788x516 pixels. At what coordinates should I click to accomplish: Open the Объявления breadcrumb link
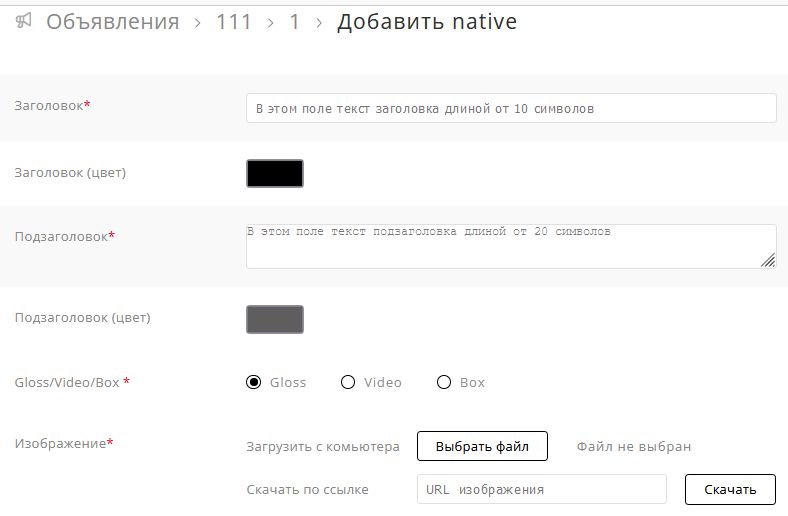coord(113,22)
